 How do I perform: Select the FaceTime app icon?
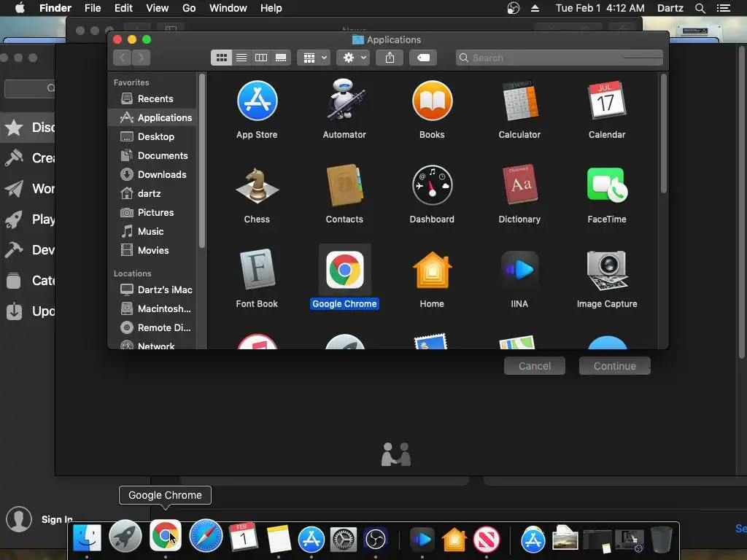[607, 184]
